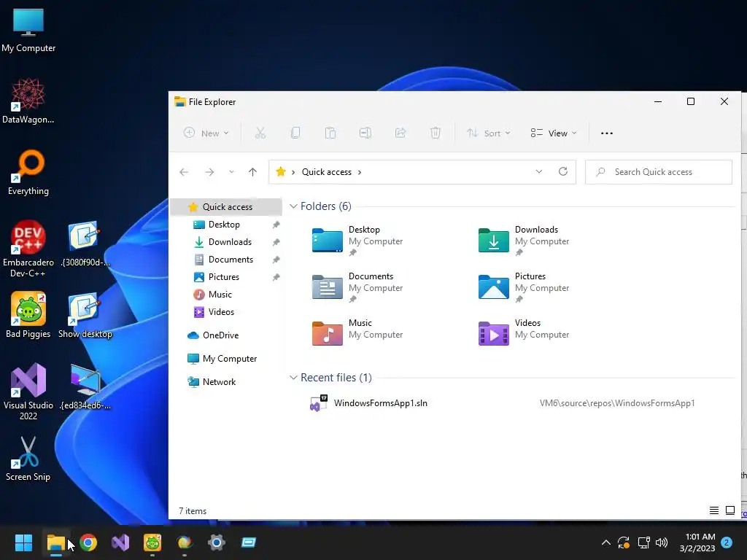The image size is (747, 560).
Task: Click the 7 items status bar text
Action: tap(193, 511)
